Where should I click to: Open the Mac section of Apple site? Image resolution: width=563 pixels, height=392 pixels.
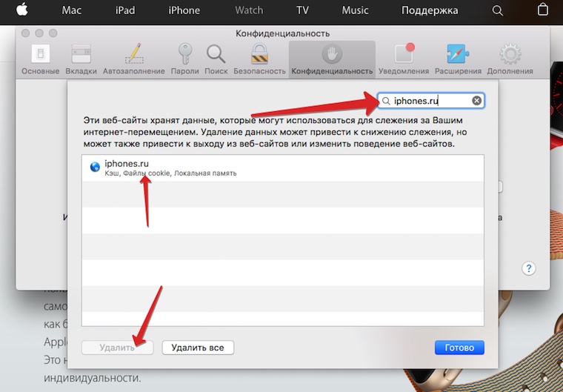click(x=71, y=10)
